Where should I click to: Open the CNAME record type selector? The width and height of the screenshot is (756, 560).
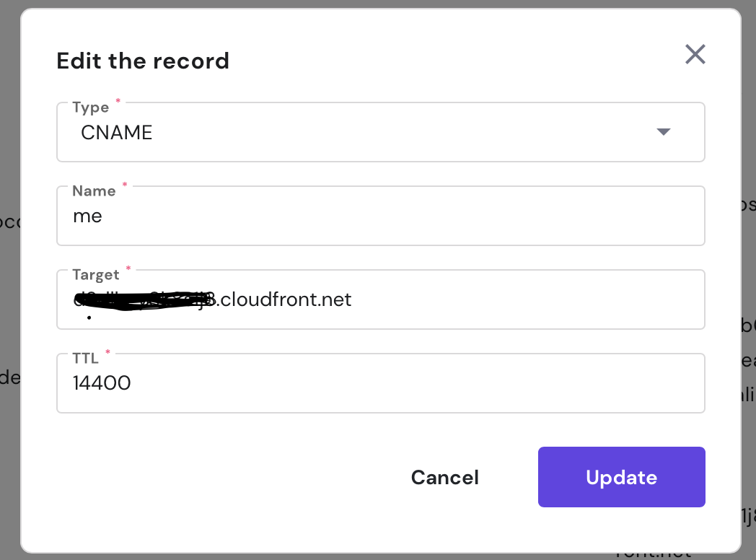click(x=361, y=133)
